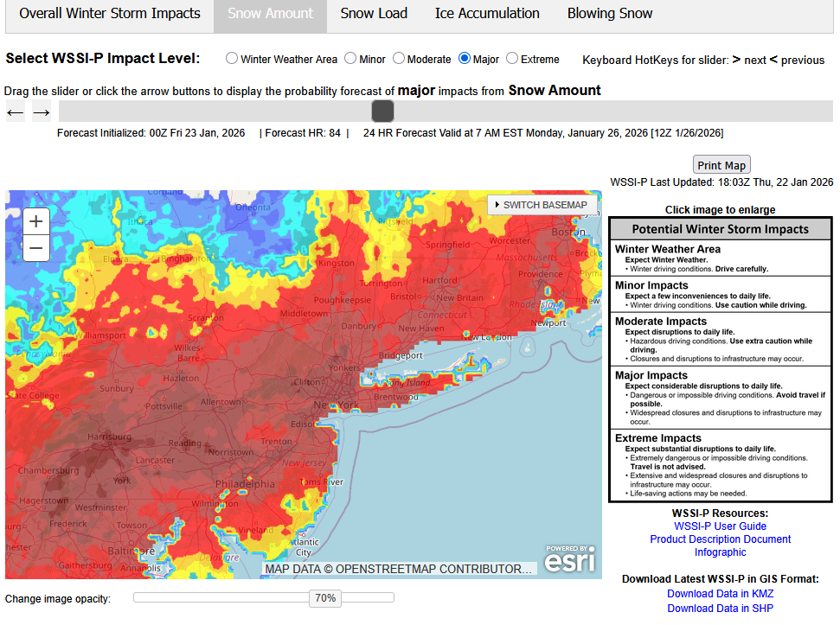Viewport: 840px width, 625px height.
Task: Expand the Switch Basemap menu
Action: point(541,205)
